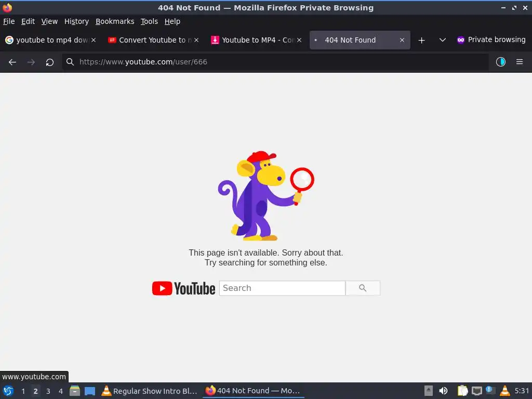Close the 'youtube to mp4 dow' tab
Image resolution: width=532 pixels, height=399 pixels.
[94, 40]
